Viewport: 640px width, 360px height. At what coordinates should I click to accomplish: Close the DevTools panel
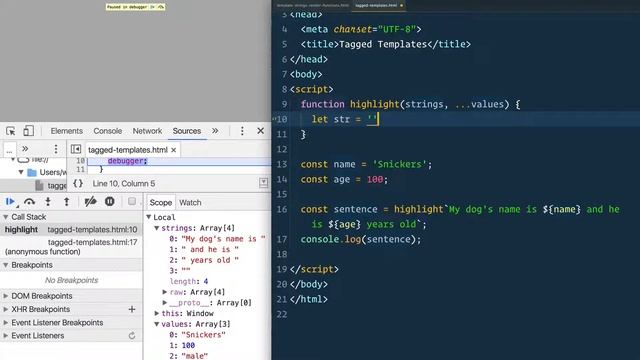[x=260, y=131]
